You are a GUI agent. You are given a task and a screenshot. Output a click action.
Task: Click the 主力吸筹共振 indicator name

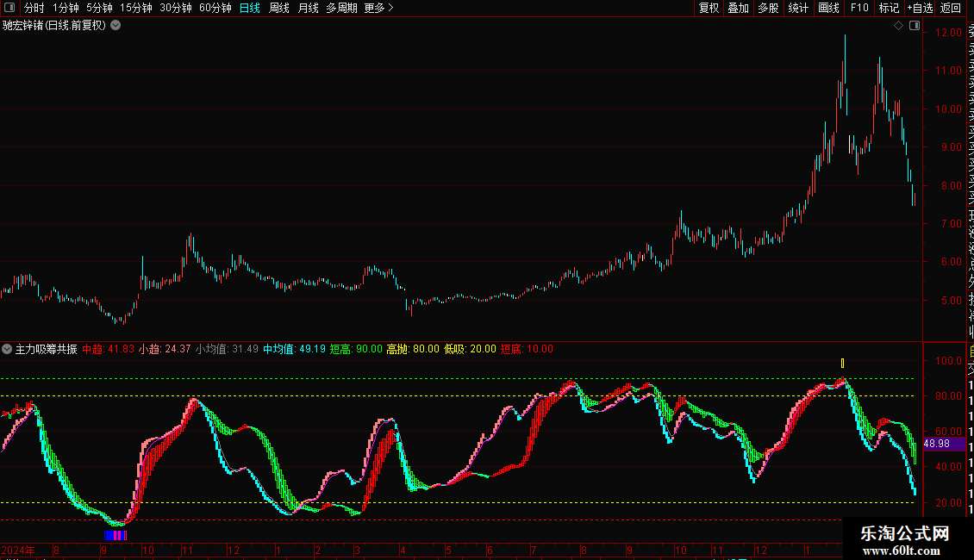(46, 349)
